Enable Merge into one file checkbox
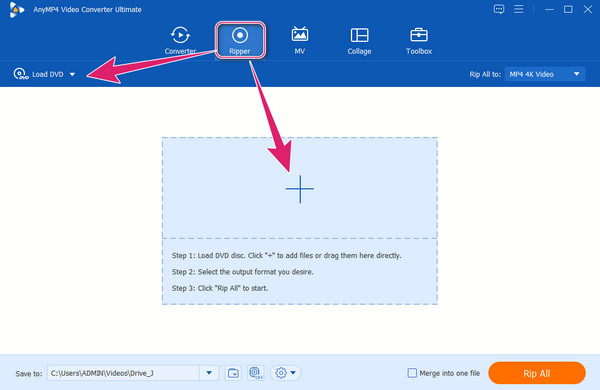This screenshot has height=390, width=600. coord(412,373)
